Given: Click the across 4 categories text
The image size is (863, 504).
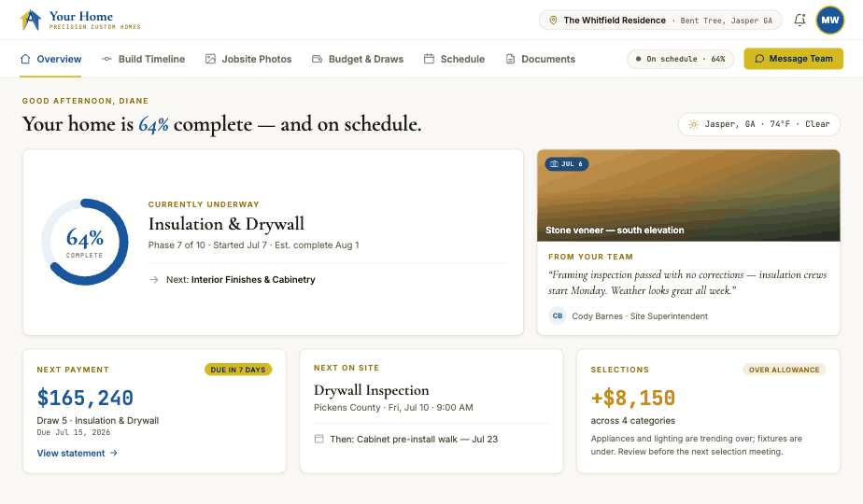Looking at the screenshot, I should coord(633,420).
